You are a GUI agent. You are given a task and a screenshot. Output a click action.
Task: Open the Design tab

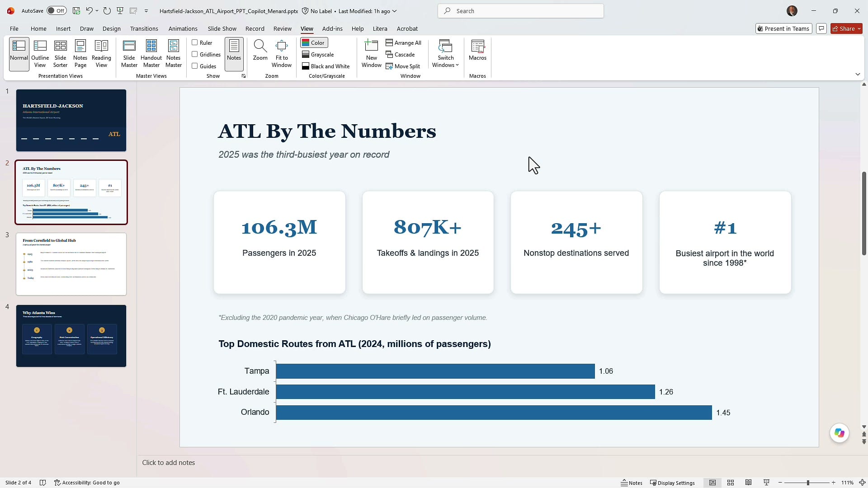point(111,28)
